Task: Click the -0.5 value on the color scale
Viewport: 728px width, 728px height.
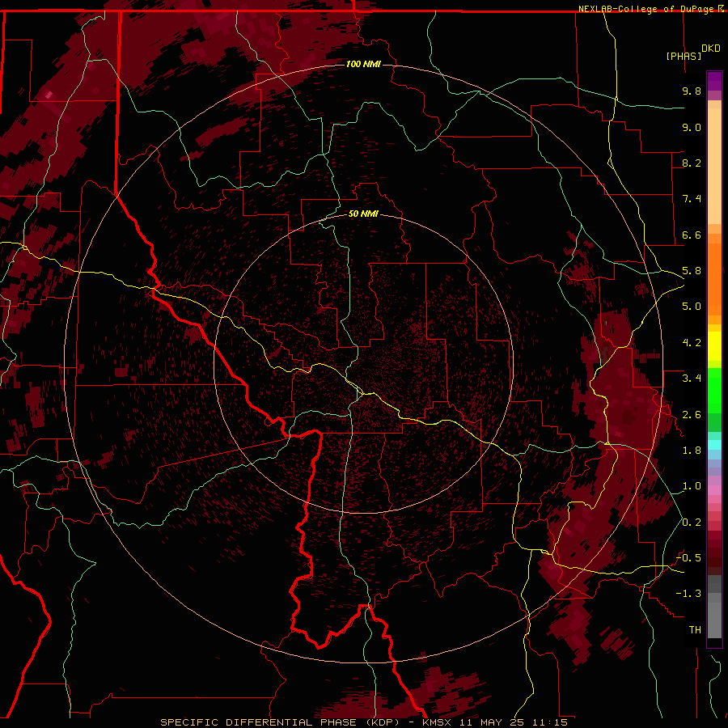Action: (x=689, y=558)
